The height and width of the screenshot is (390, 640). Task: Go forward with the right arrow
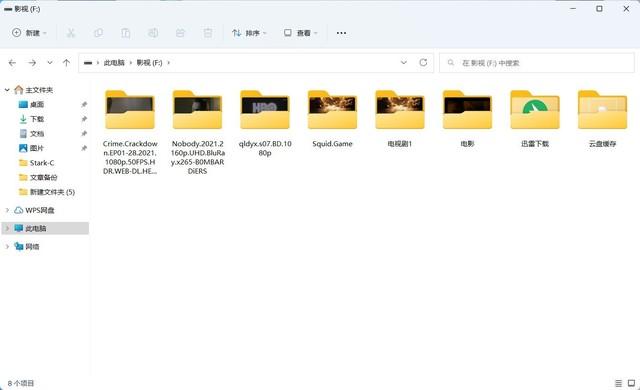[x=32, y=63]
